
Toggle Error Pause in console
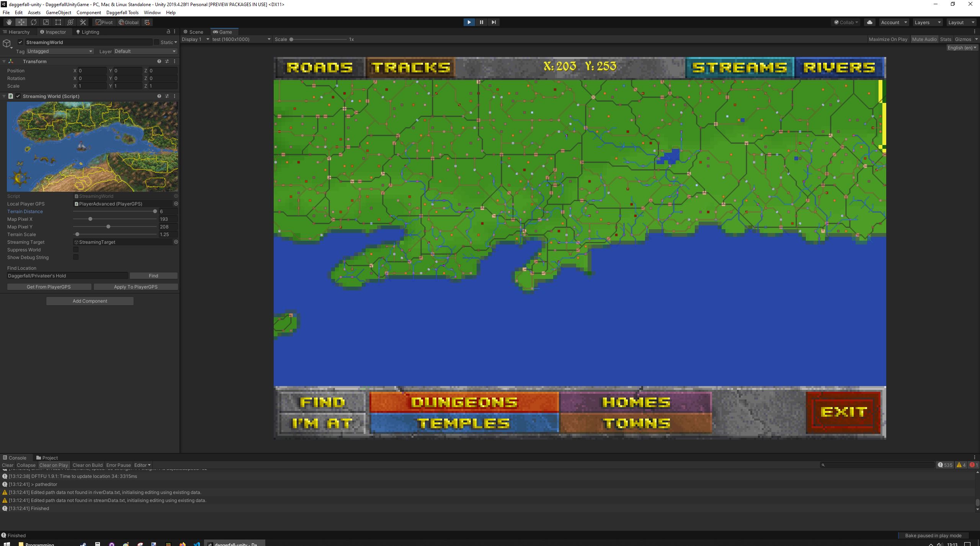coord(118,465)
